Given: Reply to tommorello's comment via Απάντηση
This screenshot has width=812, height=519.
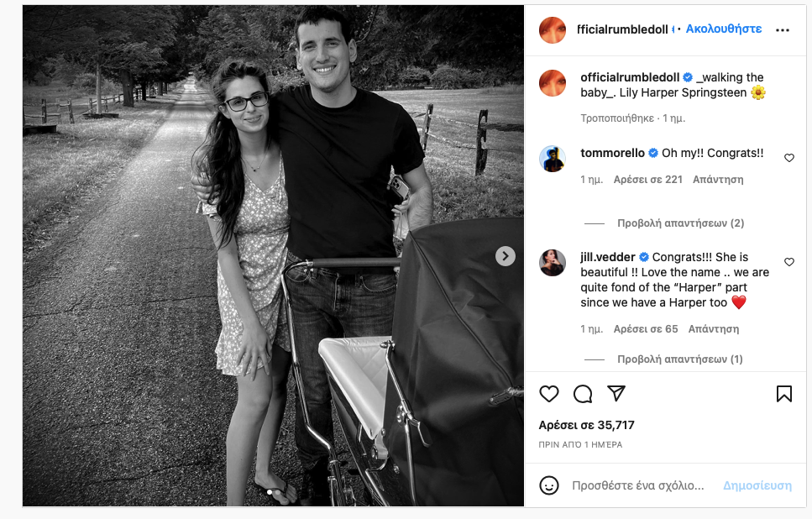Looking at the screenshot, I should click(718, 180).
